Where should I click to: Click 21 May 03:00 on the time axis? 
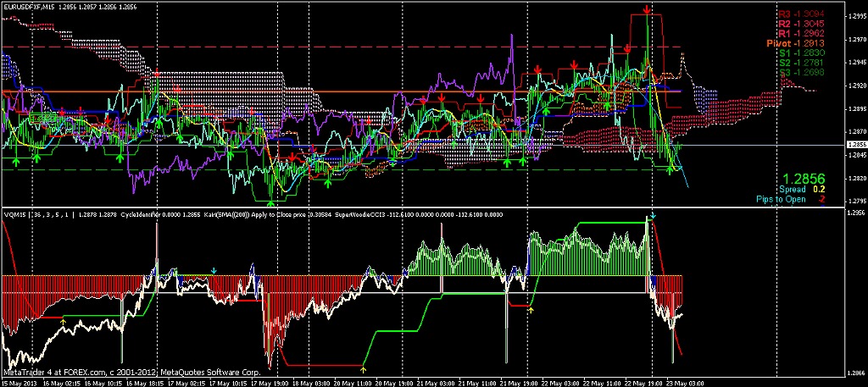pos(436,383)
